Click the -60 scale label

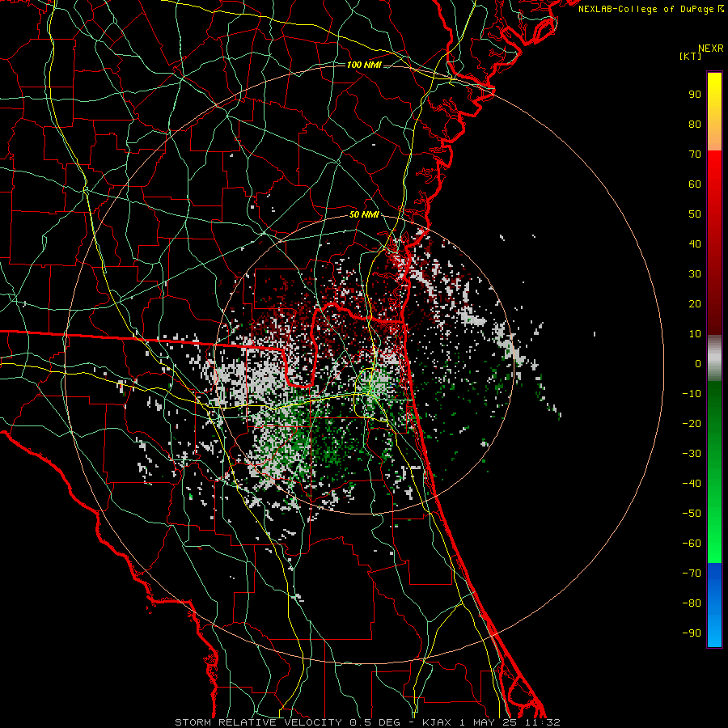[x=692, y=544]
